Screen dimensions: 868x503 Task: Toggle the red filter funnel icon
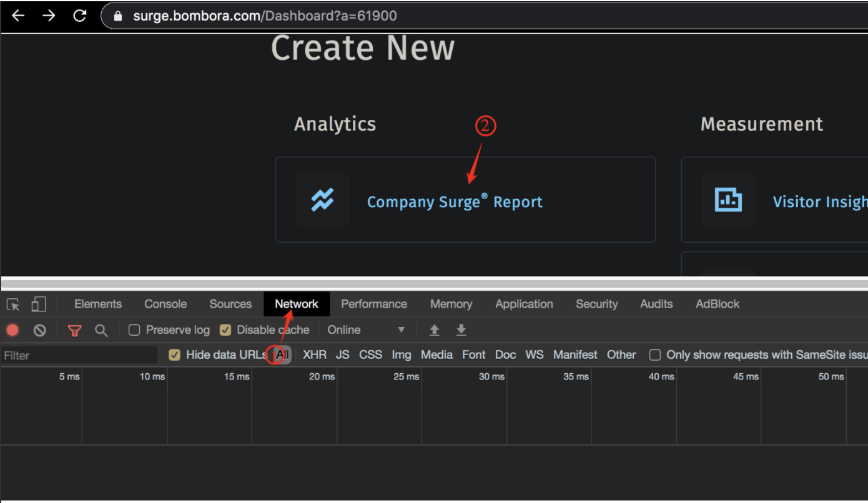point(75,330)
